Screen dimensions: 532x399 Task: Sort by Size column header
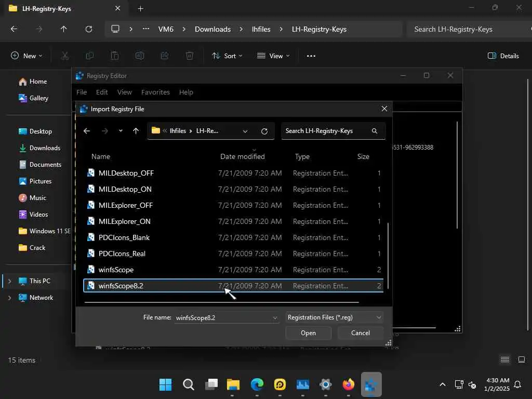(x=363, y=157)
